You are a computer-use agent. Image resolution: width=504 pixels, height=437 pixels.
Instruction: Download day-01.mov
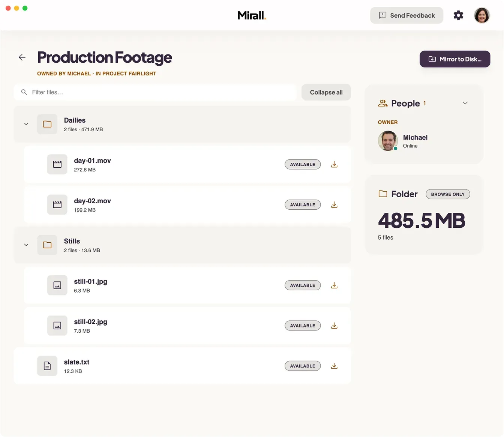334,164
